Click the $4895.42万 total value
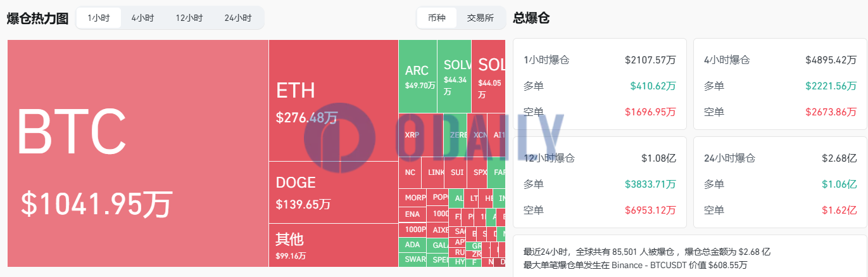Image resolution: width=868 pixels, height=277 pixels. point(831,60)
